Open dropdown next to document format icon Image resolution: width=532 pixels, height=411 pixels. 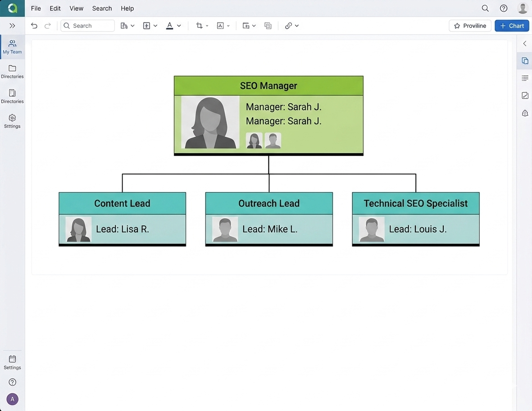tap(132, 26)
